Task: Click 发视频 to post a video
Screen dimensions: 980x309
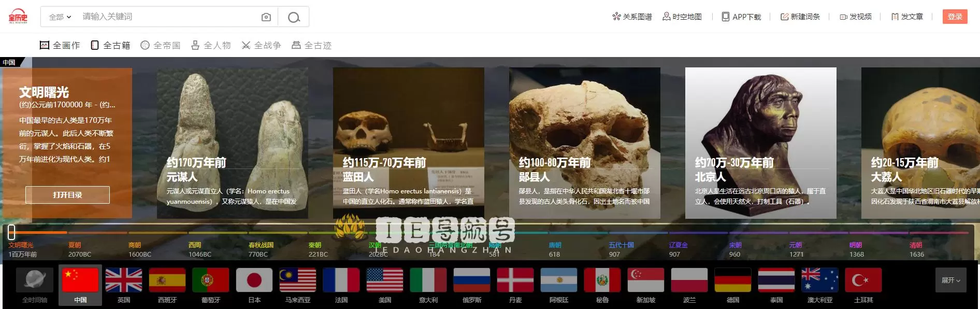Action: (x=856, y=17)
